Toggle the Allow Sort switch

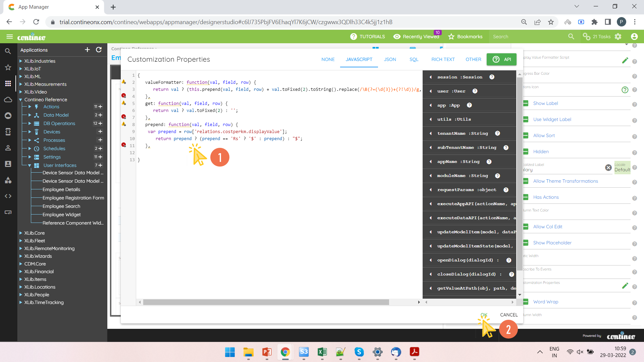(526, 135)
